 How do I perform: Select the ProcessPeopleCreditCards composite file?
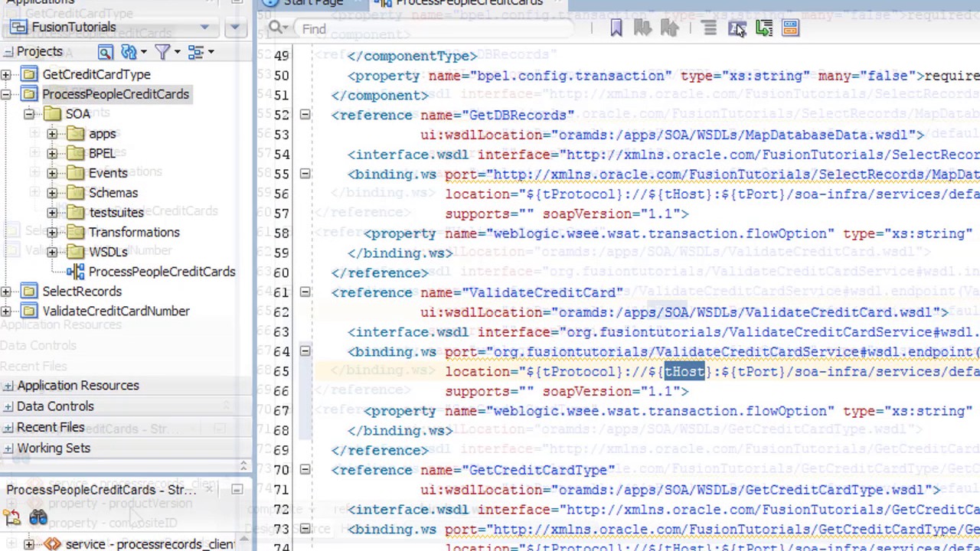(162, 272)
